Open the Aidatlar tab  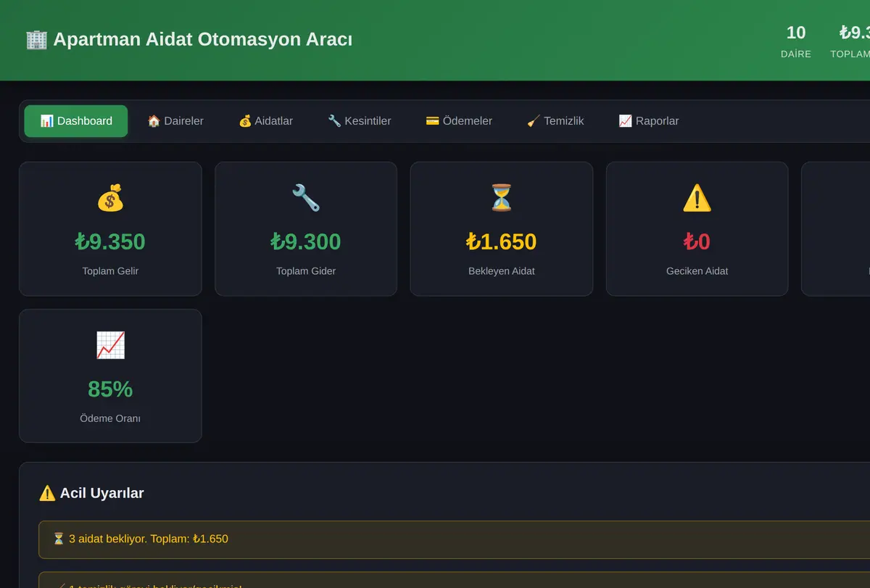(265, 121)
